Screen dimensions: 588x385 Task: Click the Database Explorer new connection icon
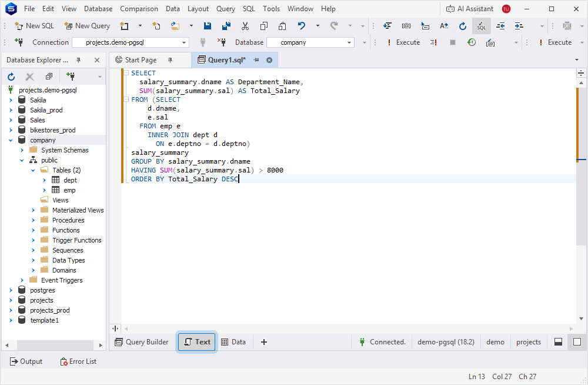pos(71,77)
